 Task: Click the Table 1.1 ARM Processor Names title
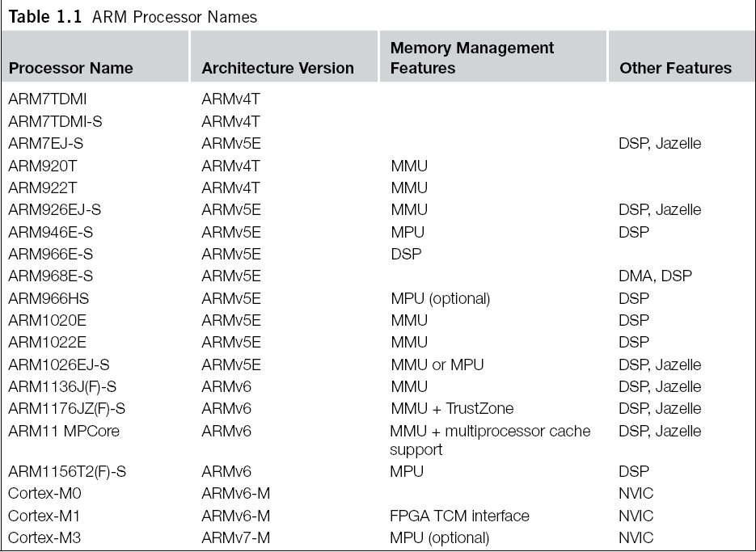pos(133,16)
